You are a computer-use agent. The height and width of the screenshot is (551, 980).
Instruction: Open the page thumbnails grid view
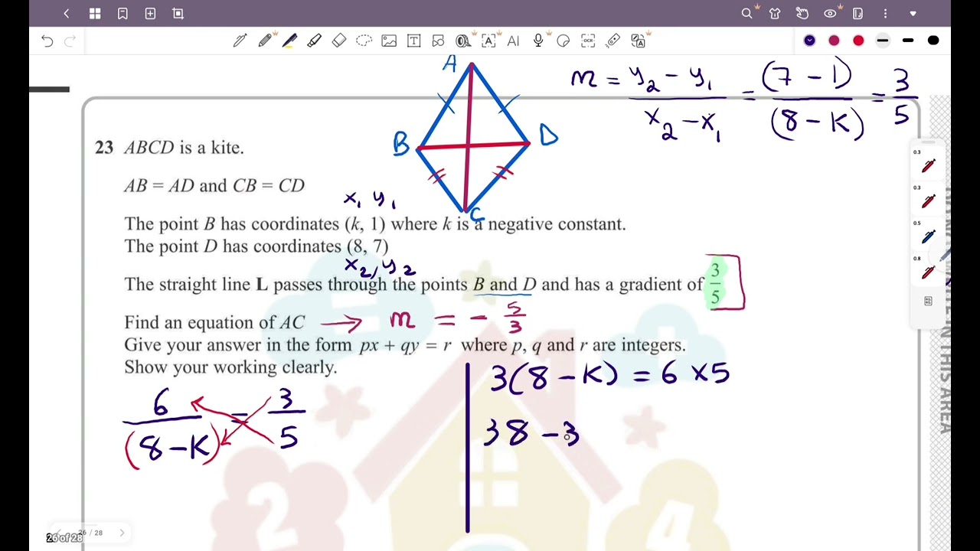pyautogui.click(x=95, y=13)
